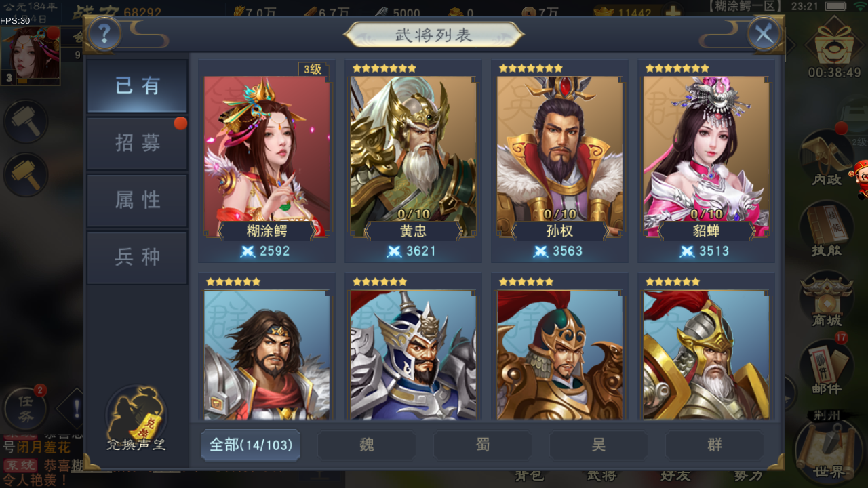Image resolution: width=868 pixels, height=488 pixels.
Task: Filter generals by 魏 faction
Action: tap(367, 445)
